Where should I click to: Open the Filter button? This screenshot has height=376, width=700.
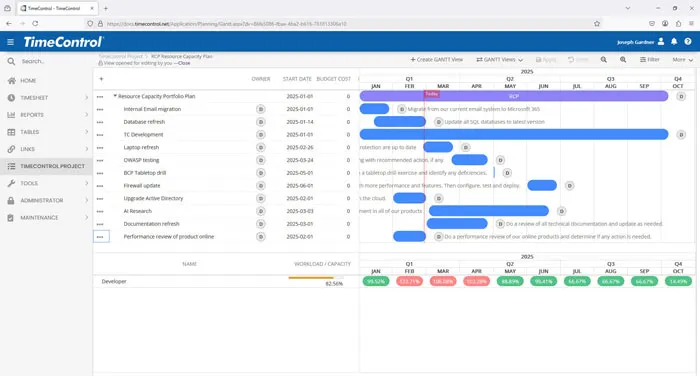(650, 59)
